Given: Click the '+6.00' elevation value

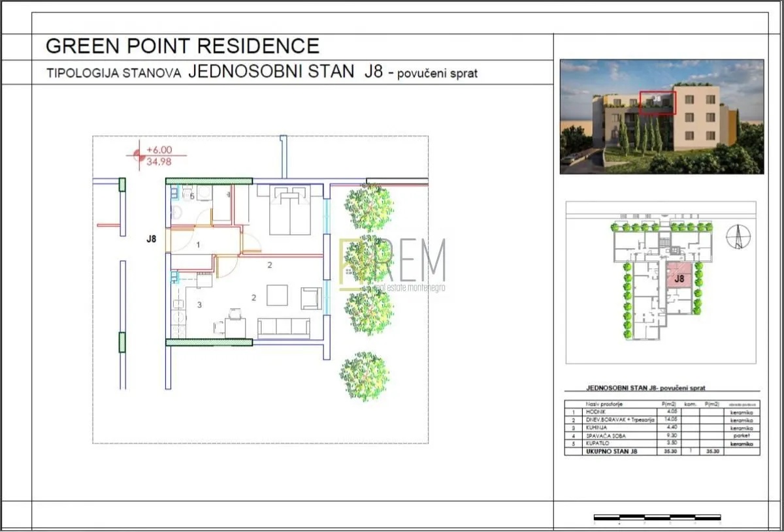Looking at the screenshot, I should click(159, 149).
